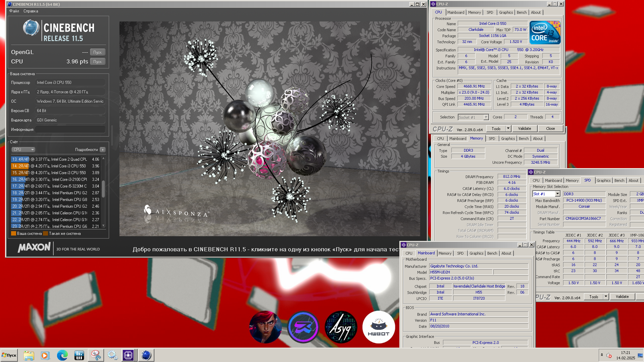644x362 pixels.
Task: Open Bench tab in CPU-Z Memory window
Action: 524,139
